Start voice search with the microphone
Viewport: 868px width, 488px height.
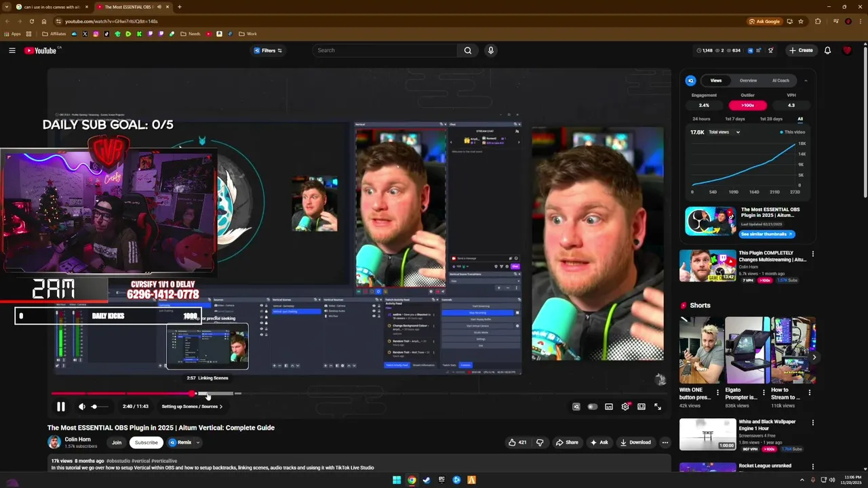(x=490, y=50)
